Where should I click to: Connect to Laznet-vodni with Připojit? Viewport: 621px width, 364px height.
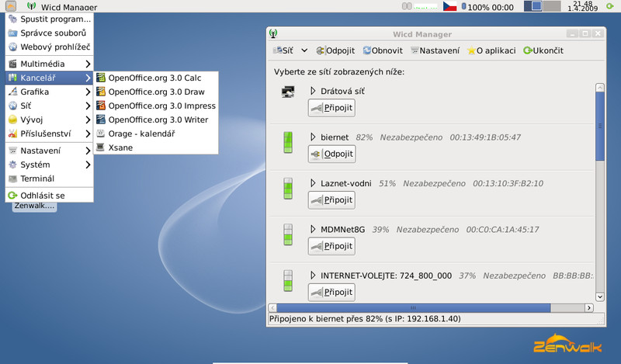point(331,200)
